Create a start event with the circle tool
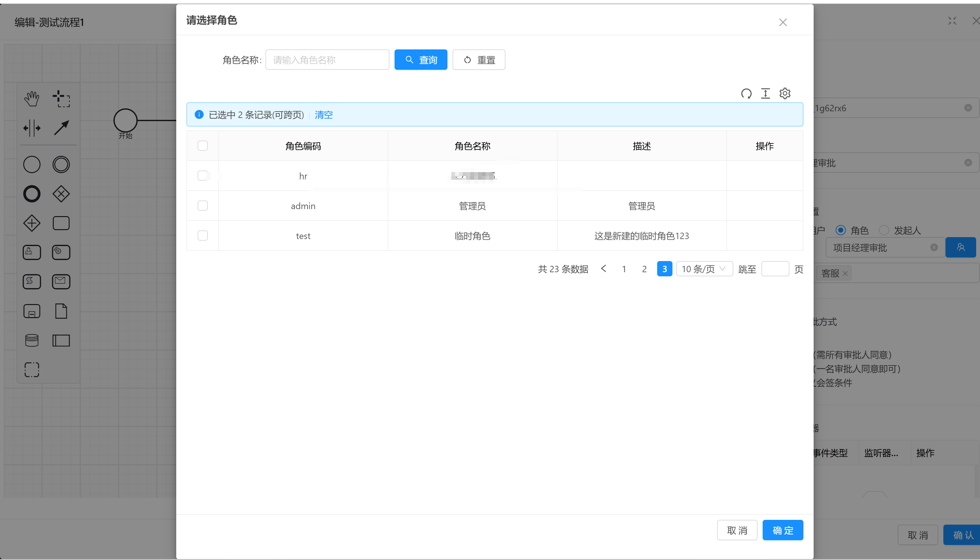This screenshot has width=980, height=560. [x=32, y=164]
